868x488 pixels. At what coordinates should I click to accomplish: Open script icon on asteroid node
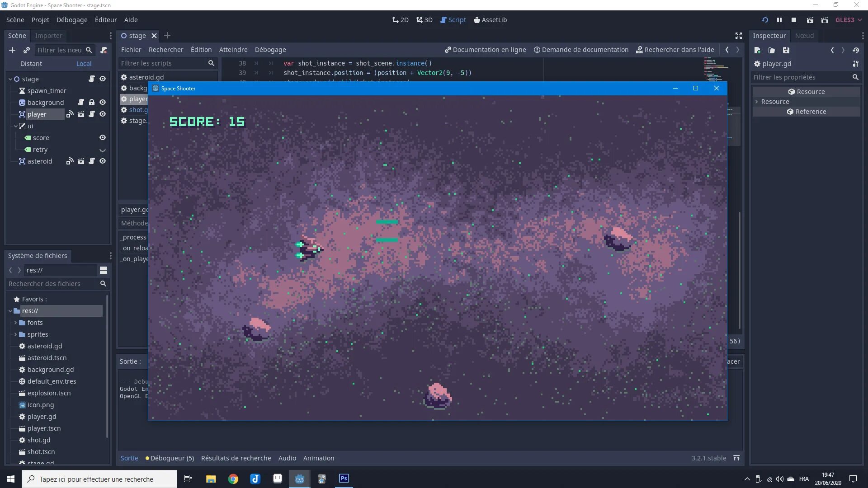tap(92, 161)
